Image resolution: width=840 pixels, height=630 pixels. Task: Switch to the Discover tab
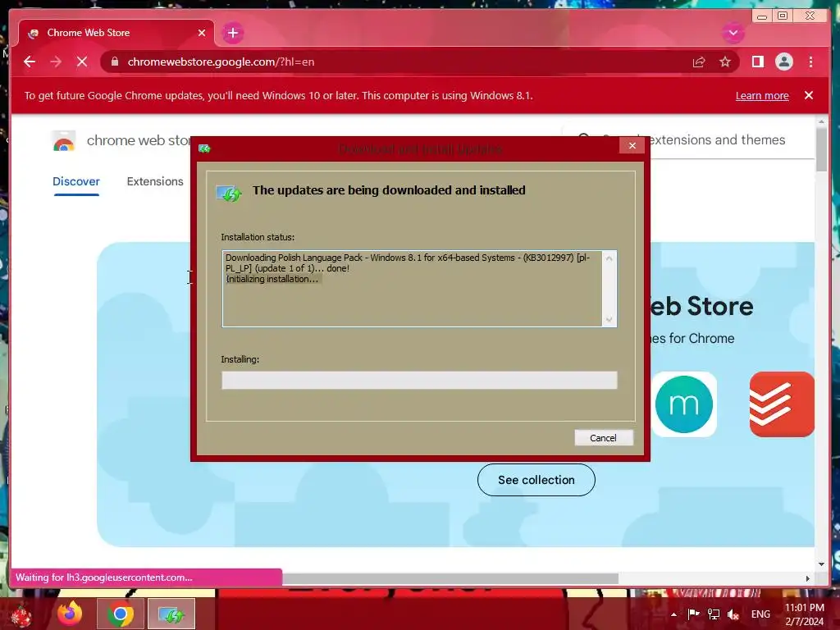point(76,181)
